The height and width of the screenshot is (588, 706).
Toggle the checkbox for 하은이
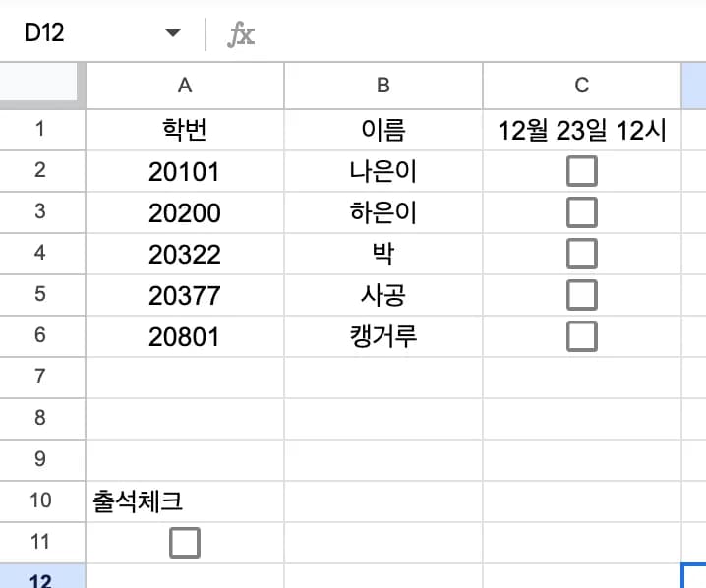(582, 212)
